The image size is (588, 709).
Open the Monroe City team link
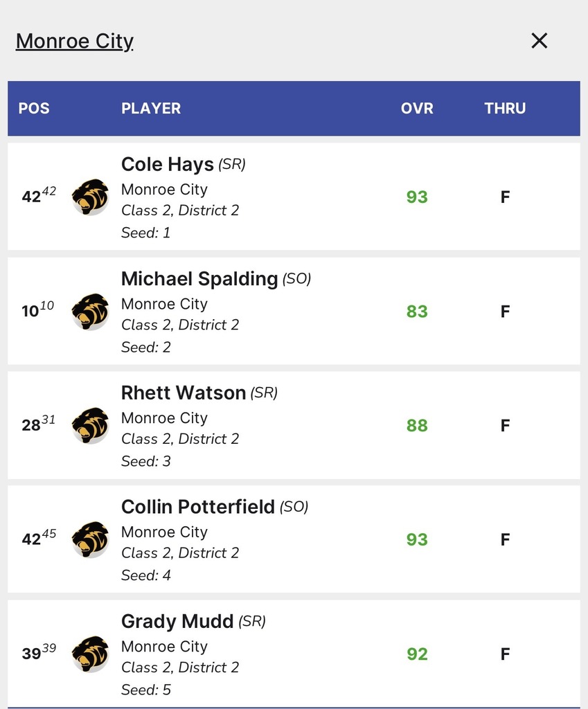pyautogui.click(x=75, y=42)
